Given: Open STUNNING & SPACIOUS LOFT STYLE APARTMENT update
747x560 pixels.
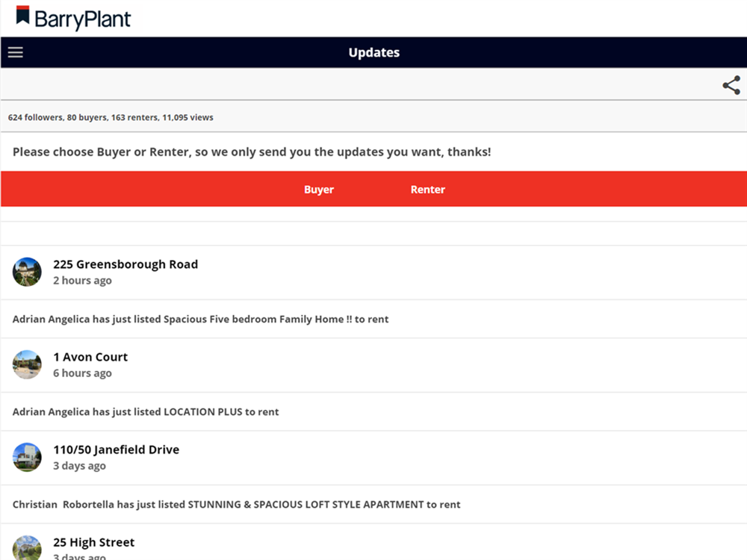Looking at the screenshot, I should (236, 504).
